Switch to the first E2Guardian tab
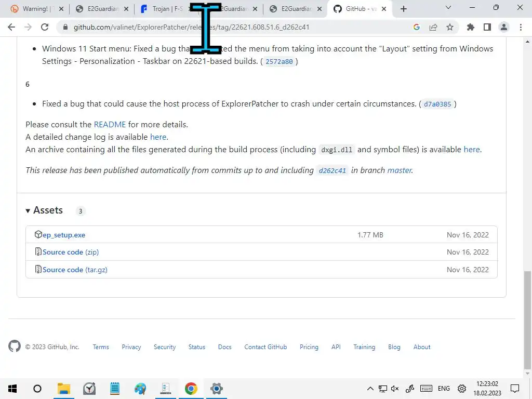 pos(102,9)
